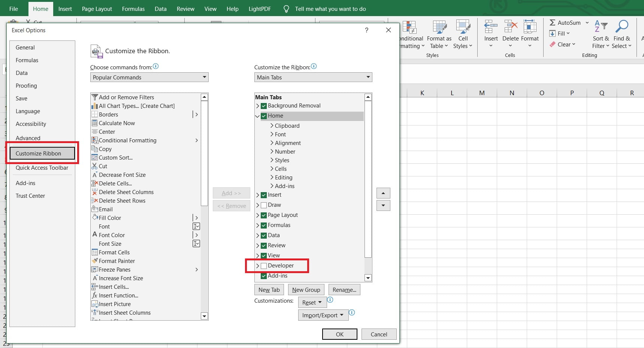Select Quick Access Toolbar category
The image size is (644, 348).
[x=42, y=167]
